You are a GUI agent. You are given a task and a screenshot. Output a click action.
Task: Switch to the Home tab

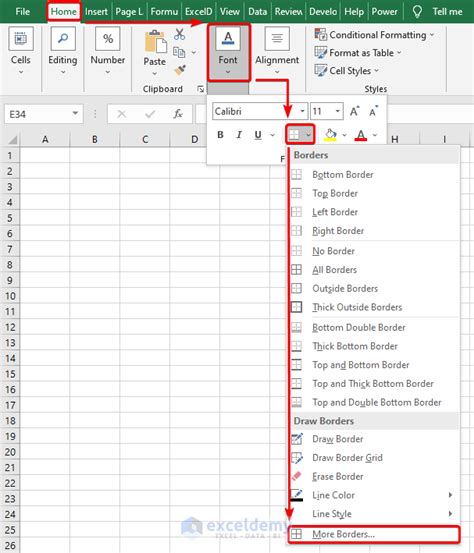(x=63, y=12)
